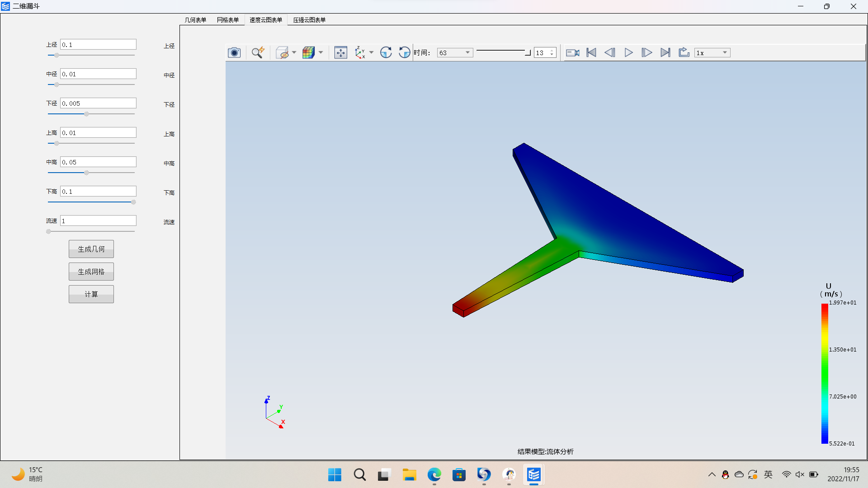Open the 压强云图表单 tab

pyautogui.click(x=309, y=20)
